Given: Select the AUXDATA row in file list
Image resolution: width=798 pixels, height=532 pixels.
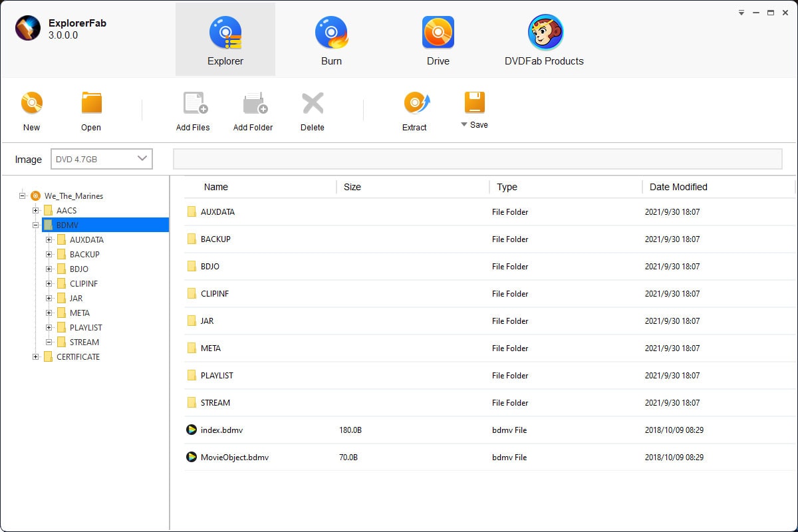Looking at the screenshot, I should tap(489, 211).
